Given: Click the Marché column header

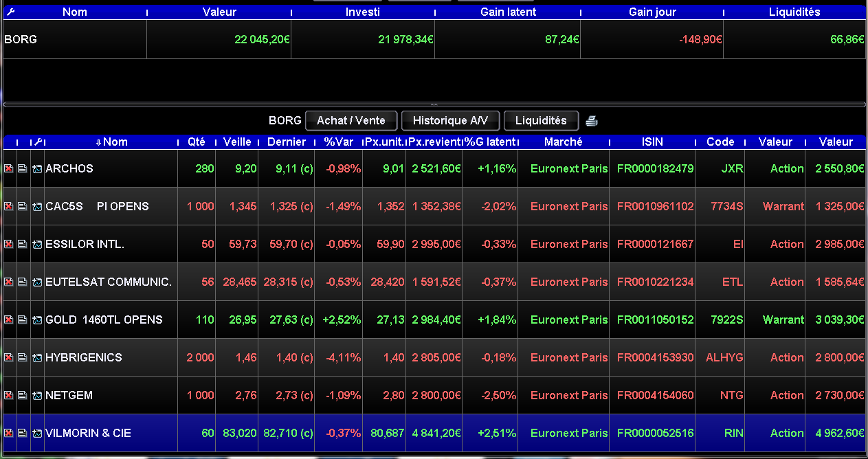Looking at the screenshot, I should tap(564, 142).
